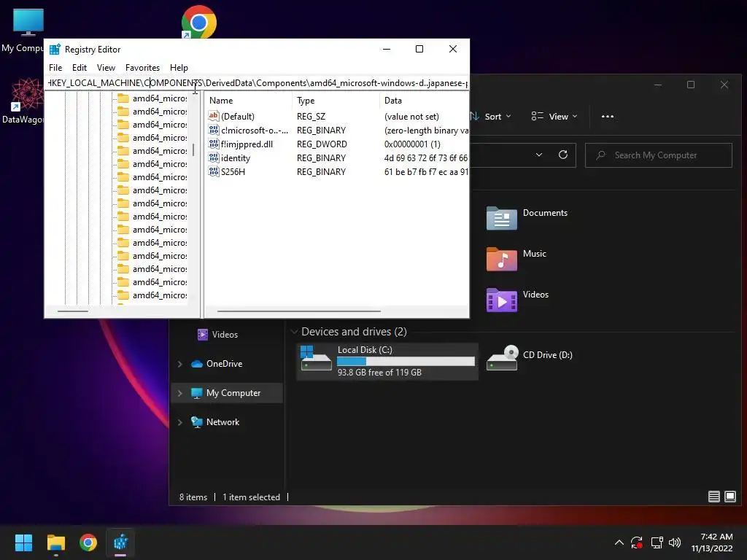747x560 pixels.
Task: Switch to details view layout icon
Action: pos(713,497)
